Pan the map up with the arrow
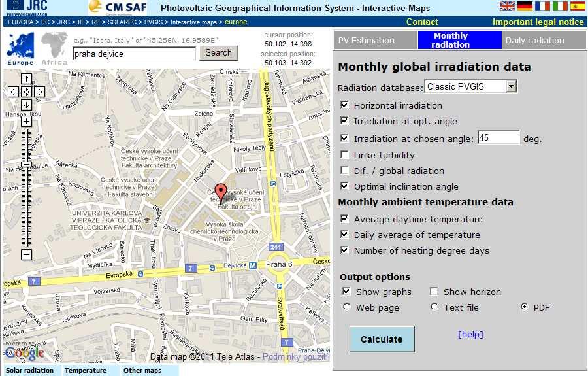The height and width of the screenshot is (376, 588). pos(26,79)
